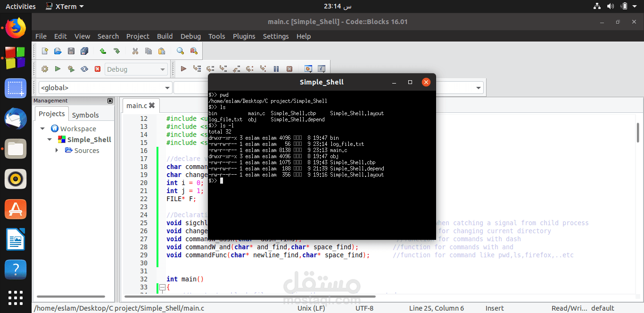Create a new file using the toolbar icon

click(45, 51)
